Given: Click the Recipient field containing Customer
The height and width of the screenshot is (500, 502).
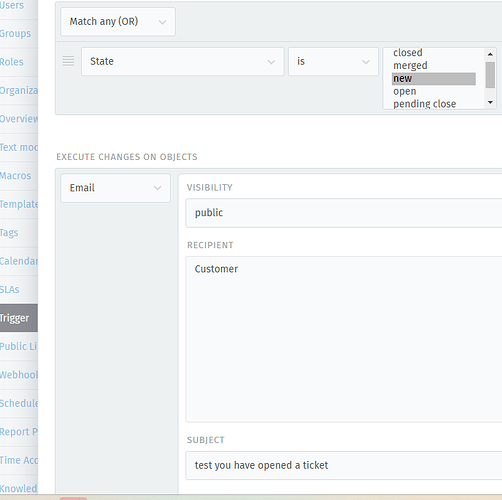Looking at the screenshot, I should [344, 339].
